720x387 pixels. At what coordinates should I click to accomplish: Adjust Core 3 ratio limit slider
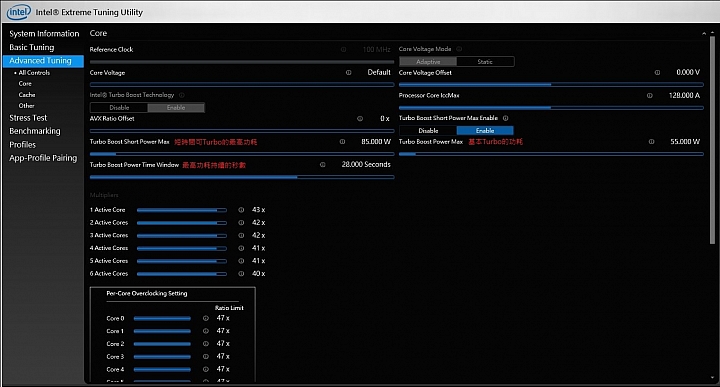point(162,357)
